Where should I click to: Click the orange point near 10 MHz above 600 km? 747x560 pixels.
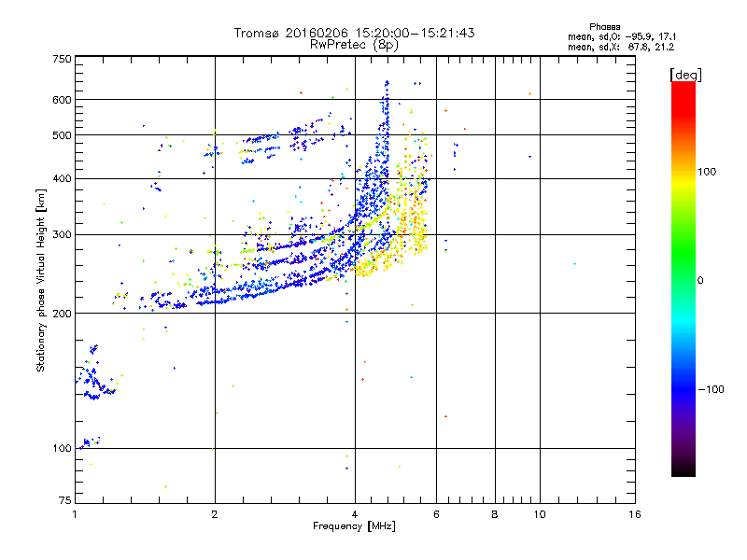tap(529, 94)
